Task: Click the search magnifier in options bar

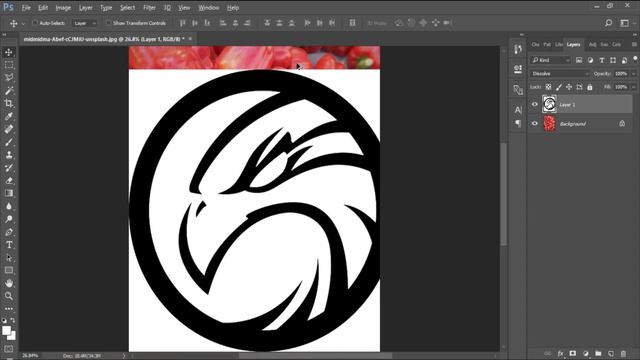Action: click(609, 23)
